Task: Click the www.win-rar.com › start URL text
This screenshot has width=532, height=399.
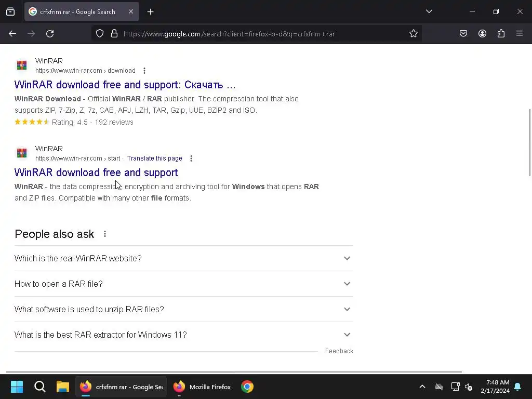Action: pyautogui.click(x=78, y=158)
